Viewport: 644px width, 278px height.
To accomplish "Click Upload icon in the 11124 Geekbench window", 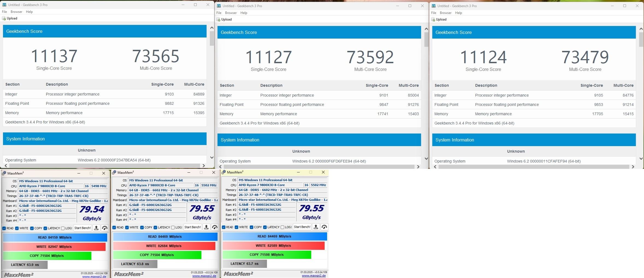I will click(433, 19).
